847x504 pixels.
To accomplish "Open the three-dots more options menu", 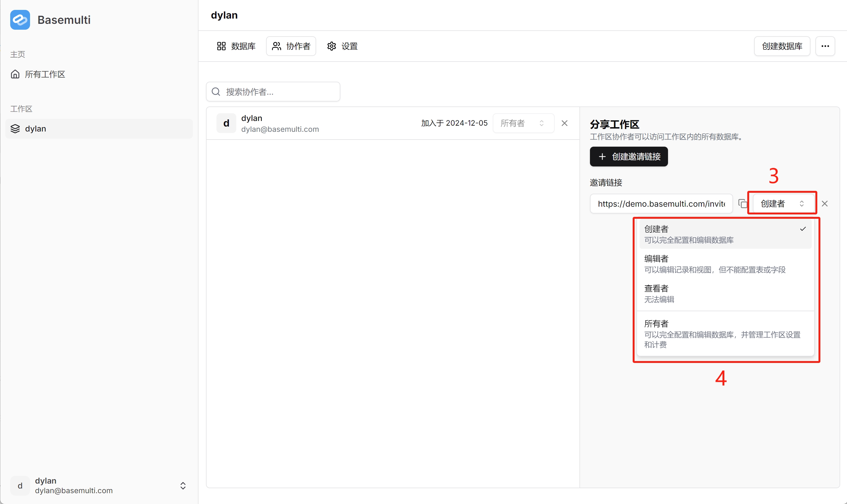I will [825, 46].
